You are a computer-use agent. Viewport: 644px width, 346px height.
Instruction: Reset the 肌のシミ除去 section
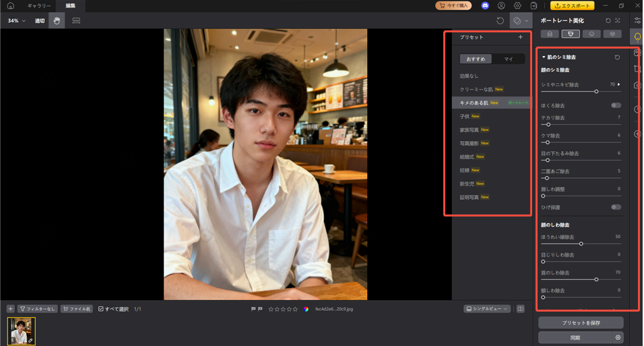[x=617, y=57]
